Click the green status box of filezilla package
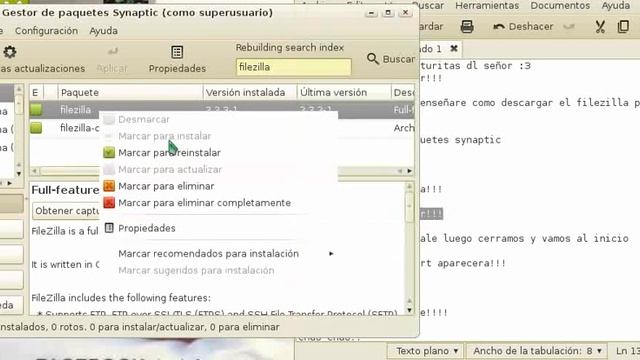Viewport: 640px width, 360px height. pos(36,109)
